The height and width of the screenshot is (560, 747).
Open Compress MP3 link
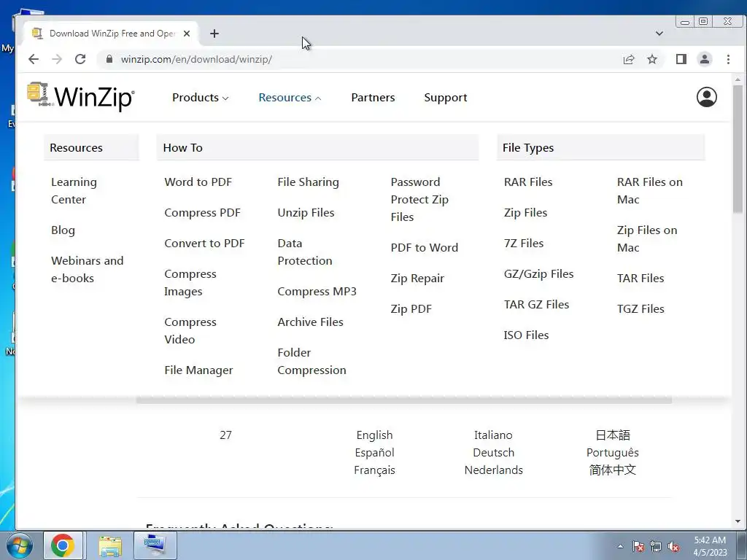(x=317, y=291)
